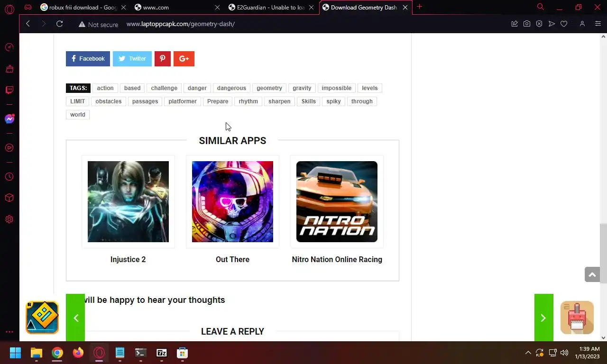
Task: Share on Facebook button
Action: point(88,59)
